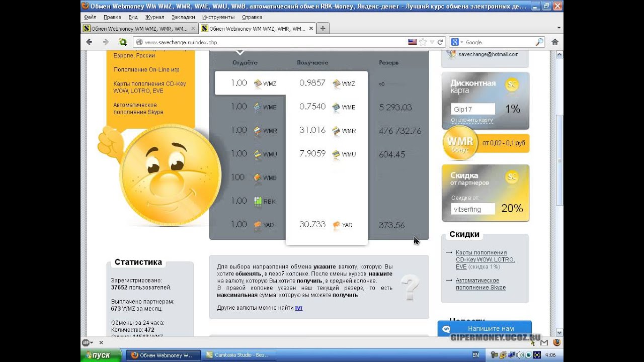644x362 pixels.
Task: Choose WMU in the receive column
Action: coord(327,154)
